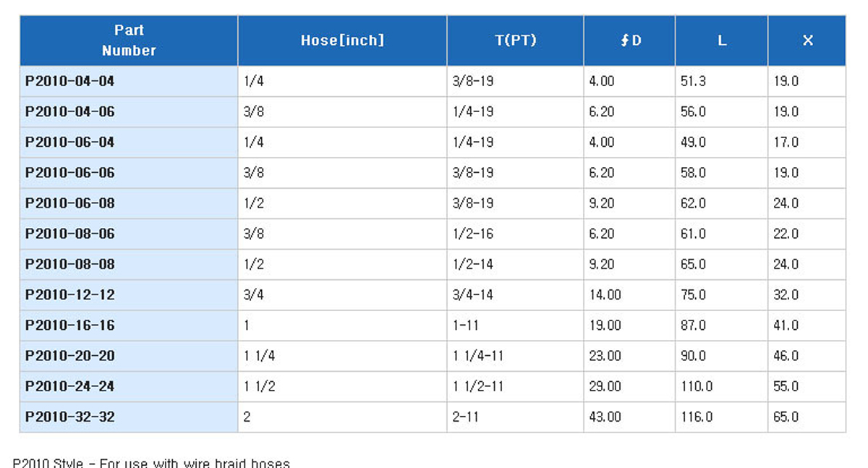Viewport: 868px width, 468px height.
Task: Click the 3/4-14 thread cell
Action: point(473,295)
